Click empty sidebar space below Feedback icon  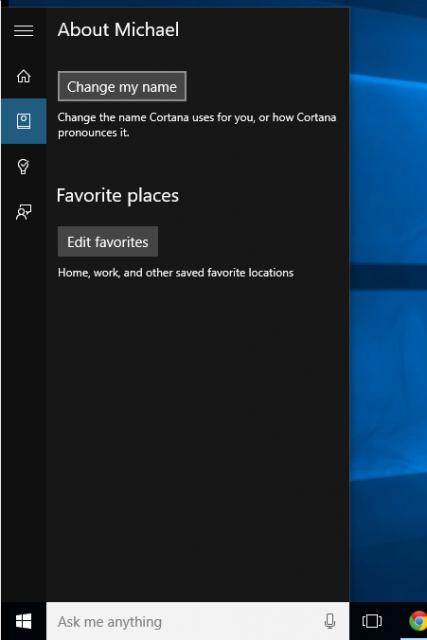point(23,408)
